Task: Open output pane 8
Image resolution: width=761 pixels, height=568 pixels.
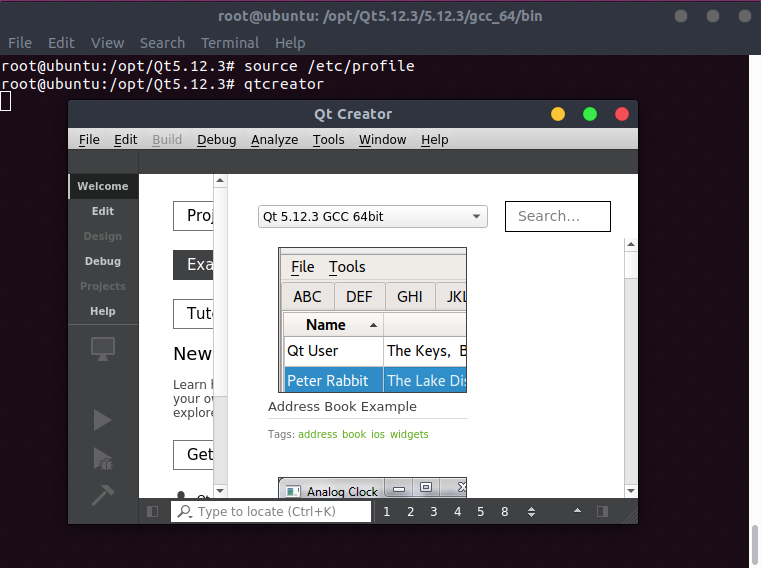Action: tap(505, 512)
